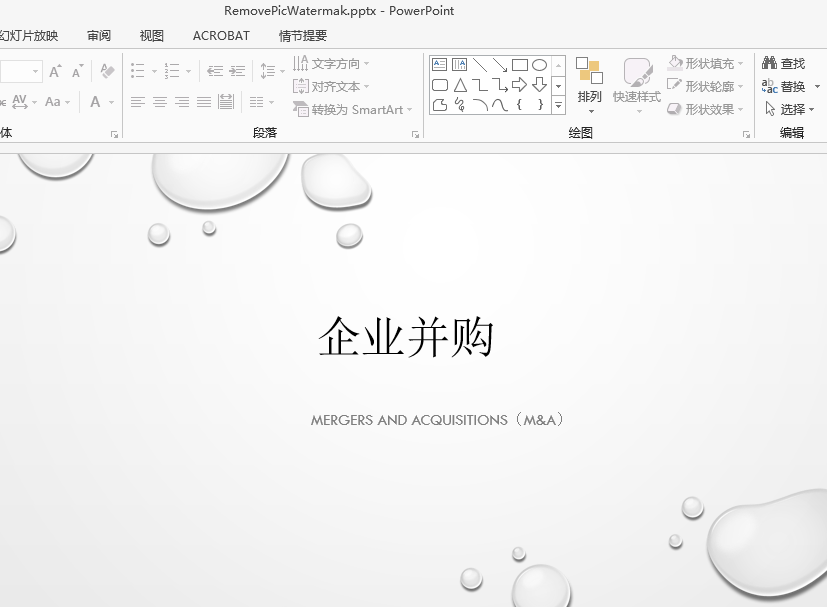Open the Find (查找) tool
This screenshot has width=827, height=607.
(x=784, y=63)
